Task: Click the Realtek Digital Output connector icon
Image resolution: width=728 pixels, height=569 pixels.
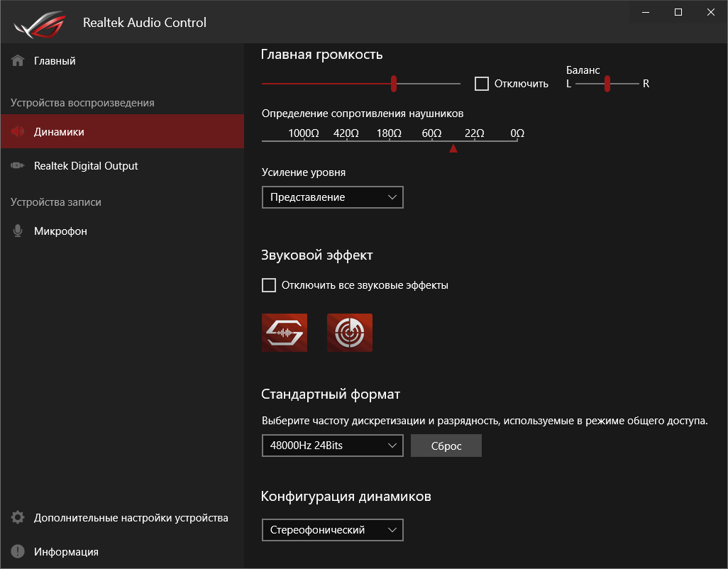Action: [18, 166]
